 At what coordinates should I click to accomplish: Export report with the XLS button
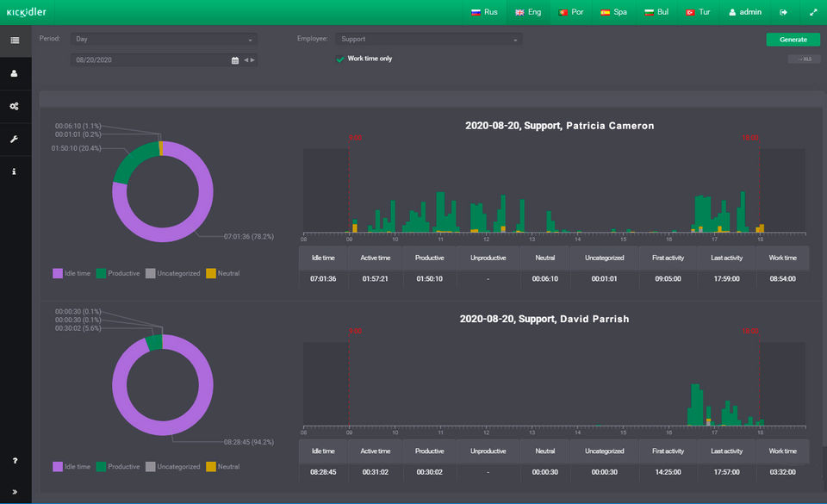(x=804, y=59)
